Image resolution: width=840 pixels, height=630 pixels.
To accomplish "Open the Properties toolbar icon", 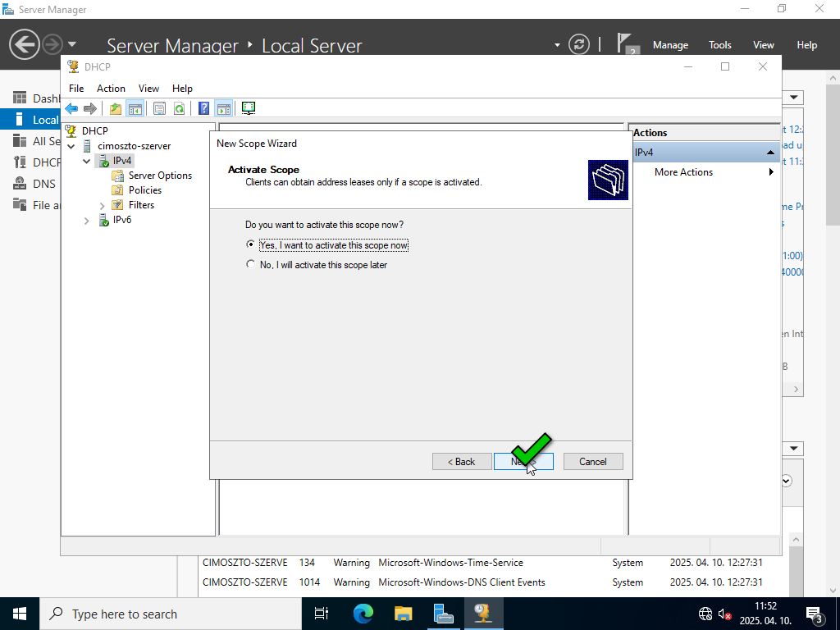I will (159, 108).
